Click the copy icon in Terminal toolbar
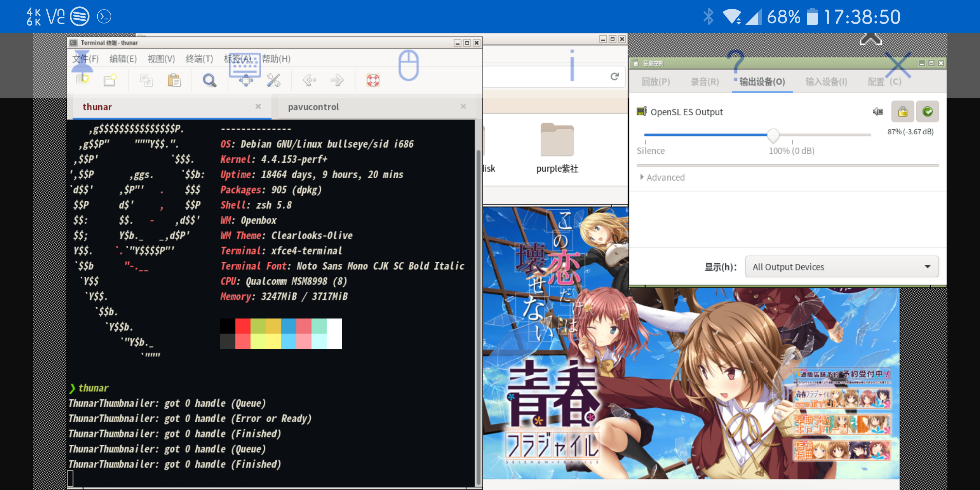 pyautogui.click(x=146, y=80)
